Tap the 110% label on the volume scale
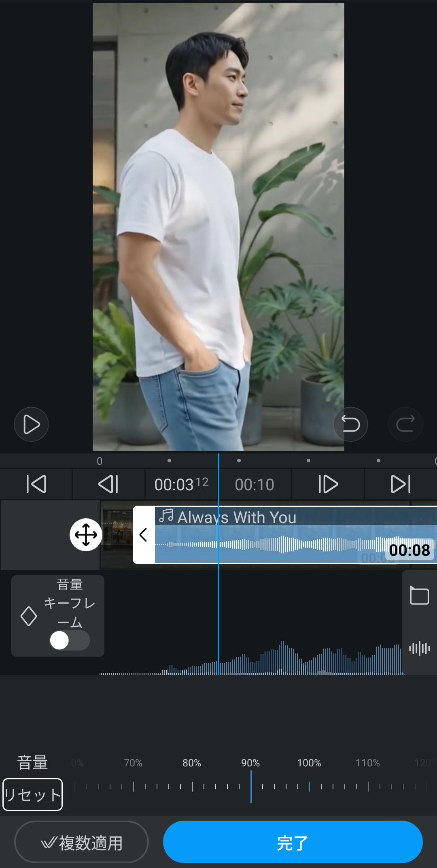Image resolution: width=437 pixels, height=868 pixels. point(368,763)
